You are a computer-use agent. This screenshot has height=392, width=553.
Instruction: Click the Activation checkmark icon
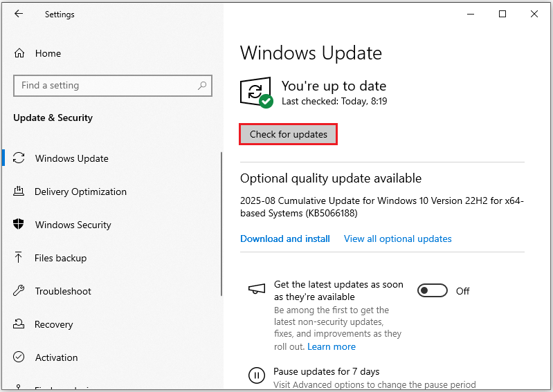pos(19,357)
